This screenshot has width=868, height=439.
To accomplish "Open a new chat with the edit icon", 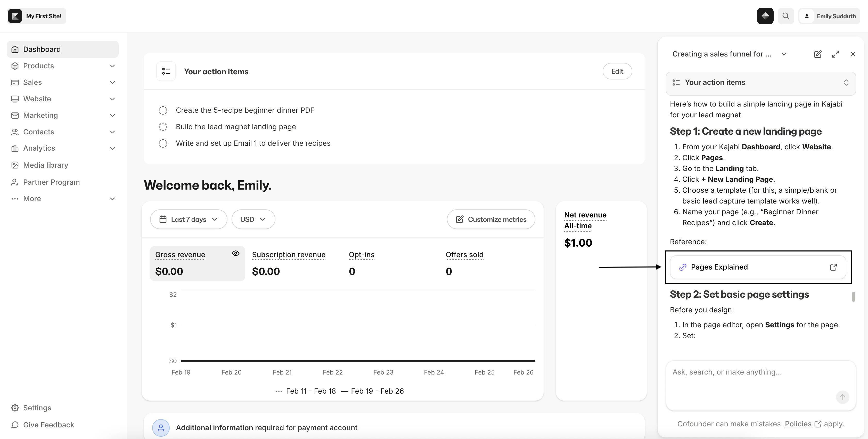I will [818, 54].
